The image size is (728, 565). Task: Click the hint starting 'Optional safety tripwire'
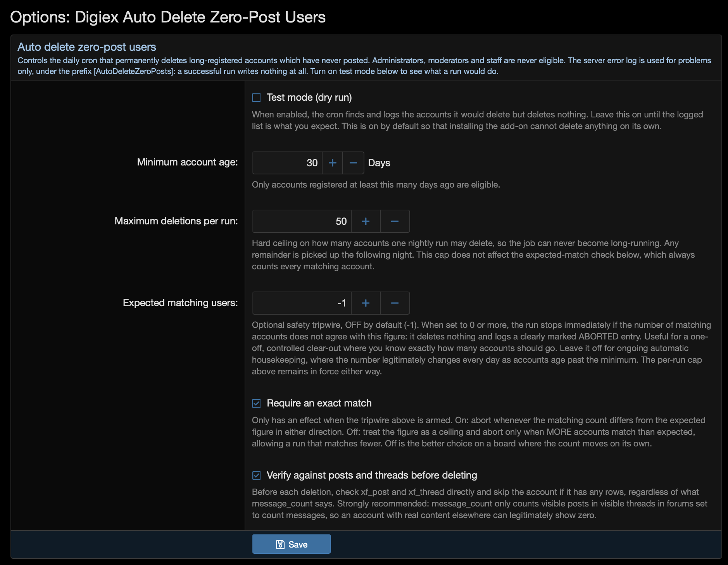click(481, 348)
